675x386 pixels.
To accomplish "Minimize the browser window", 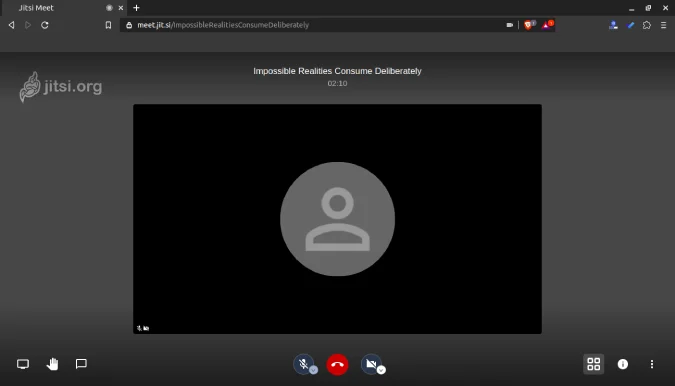I will coord(632,8).
